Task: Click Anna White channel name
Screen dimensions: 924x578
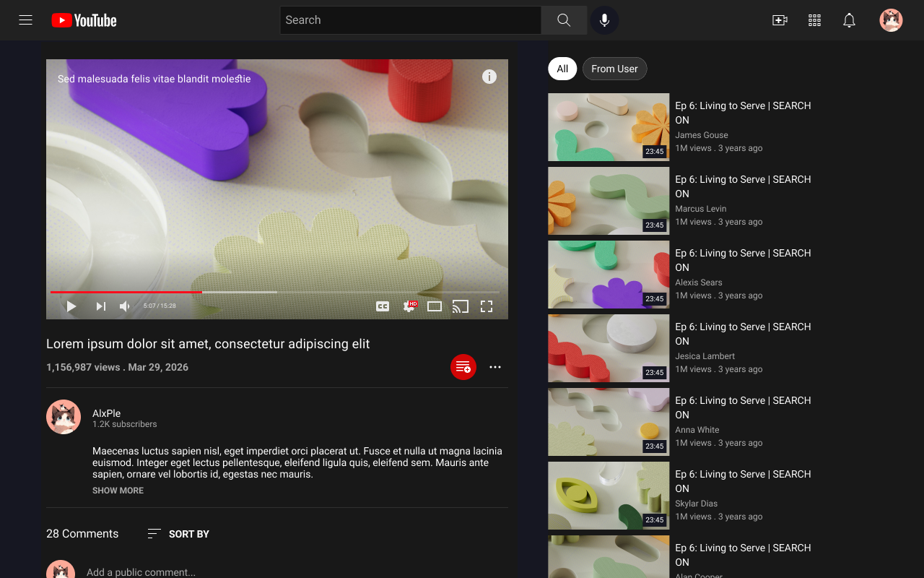Action: pos(697,430)
